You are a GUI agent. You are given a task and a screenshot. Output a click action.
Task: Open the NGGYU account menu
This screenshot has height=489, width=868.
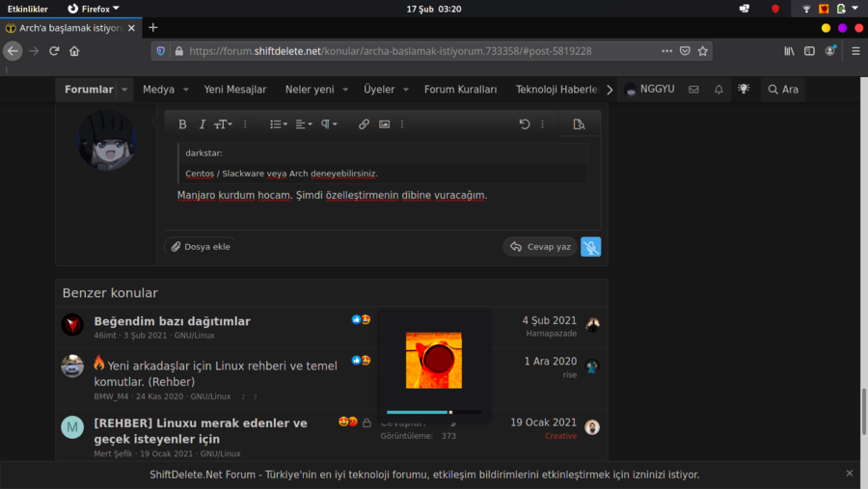click(649, 89)
